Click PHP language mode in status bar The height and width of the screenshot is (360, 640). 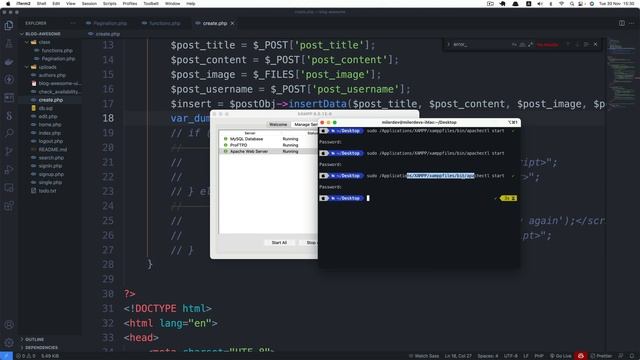pyautogui.click(x=539, y=356)
